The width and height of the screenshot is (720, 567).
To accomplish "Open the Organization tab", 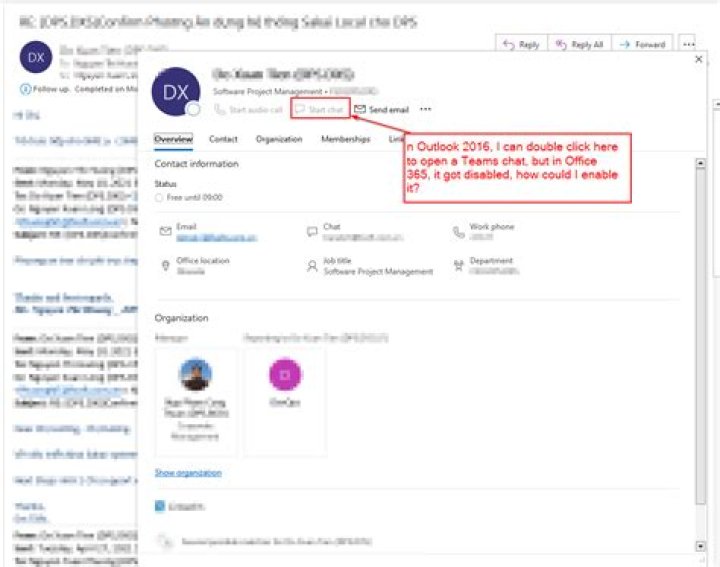I will (x=279, y=139).
